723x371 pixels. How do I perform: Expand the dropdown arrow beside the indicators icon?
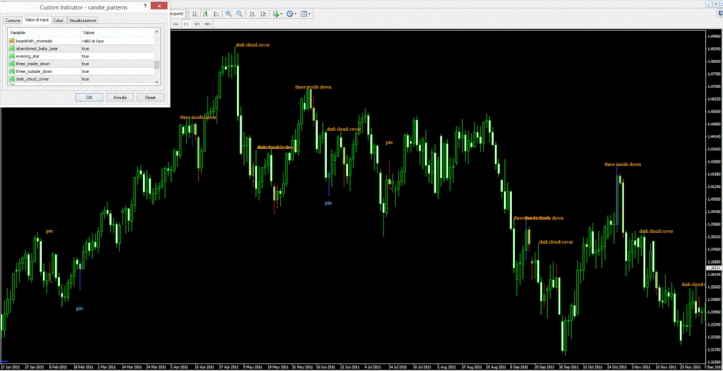282,14
